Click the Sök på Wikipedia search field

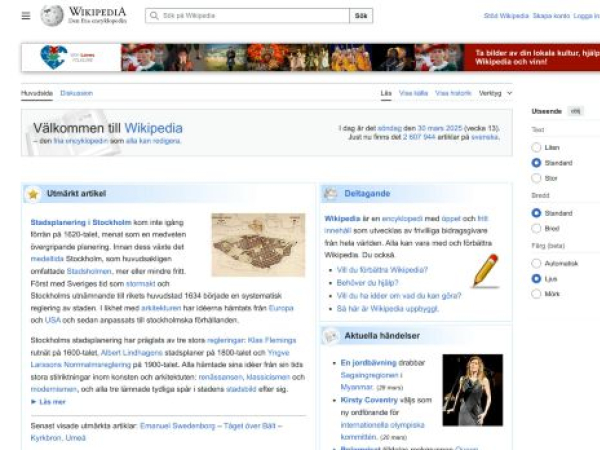point(247,16)
